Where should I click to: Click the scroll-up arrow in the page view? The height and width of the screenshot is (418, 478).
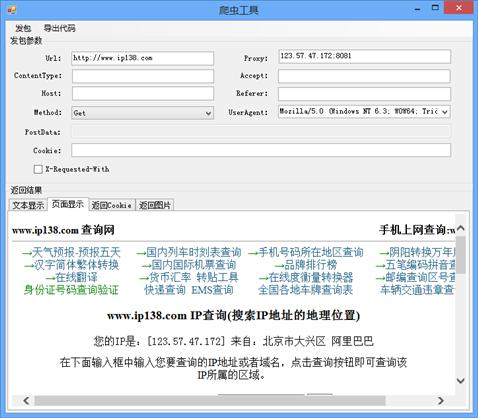click(x=461, y=229)
